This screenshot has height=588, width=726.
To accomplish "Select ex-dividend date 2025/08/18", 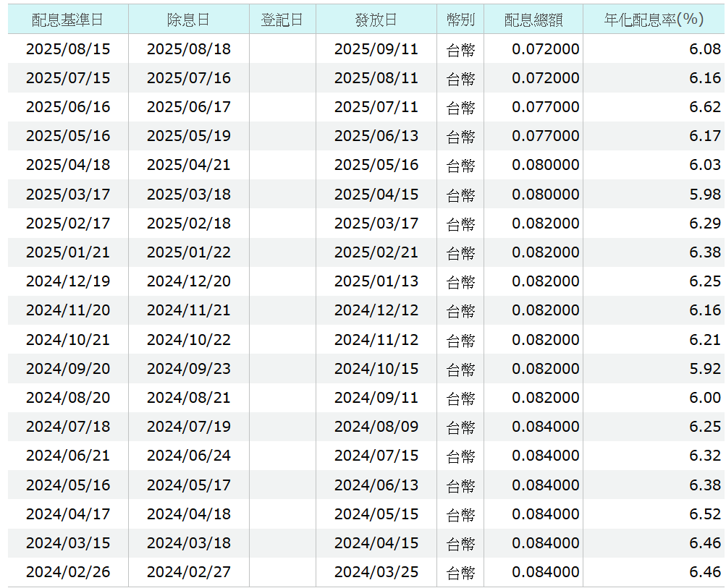I will [189, 49].
